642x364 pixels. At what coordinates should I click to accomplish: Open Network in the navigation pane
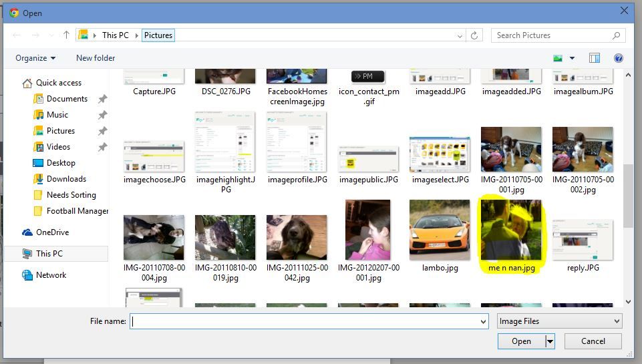coord(51,275)
